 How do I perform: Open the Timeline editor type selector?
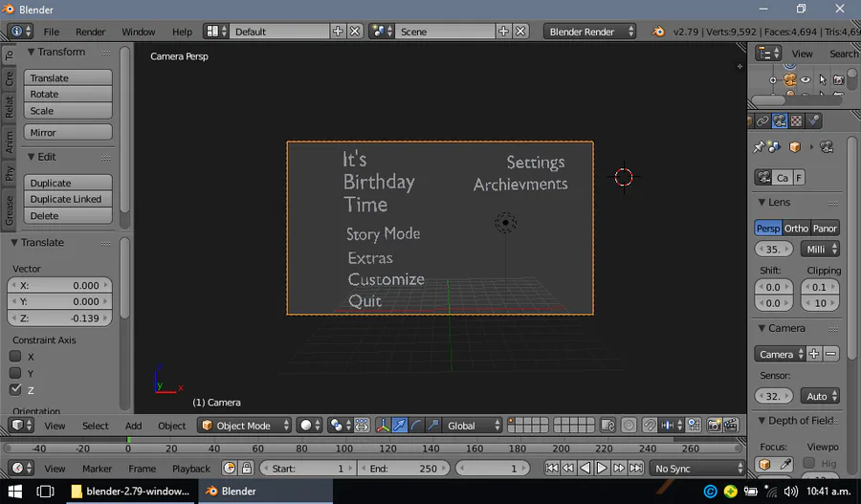tap(22, 469)
